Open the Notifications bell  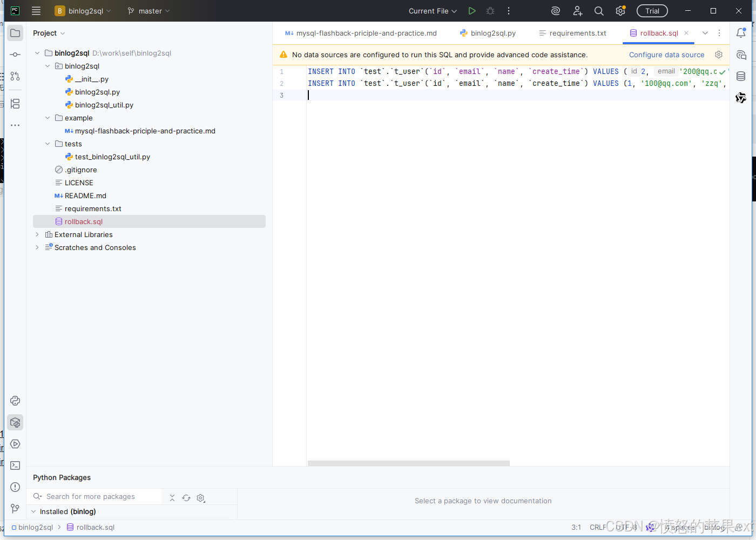pos(741,33)
